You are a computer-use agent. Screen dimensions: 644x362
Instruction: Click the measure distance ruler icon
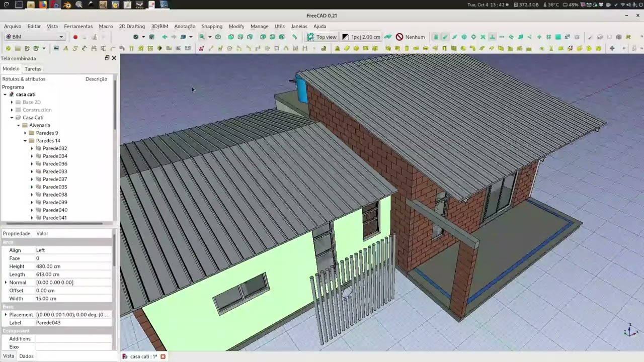pyautogui.click(x=294, y=37)
